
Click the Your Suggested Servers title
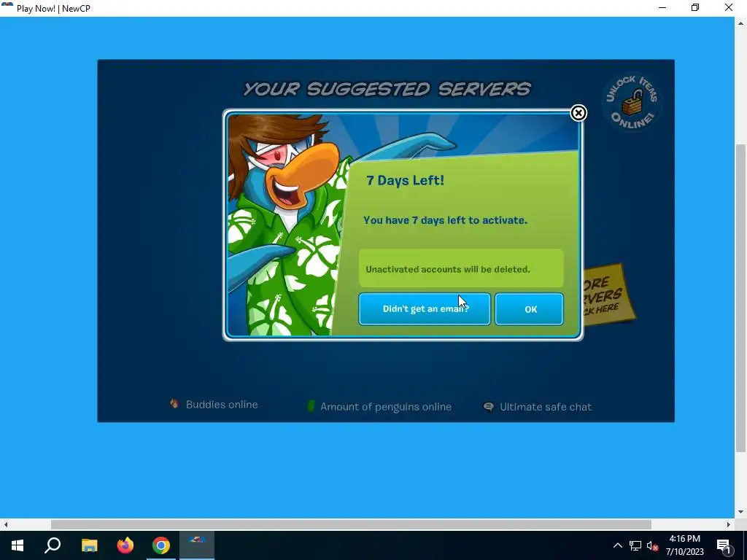click(x=387, y=88)
